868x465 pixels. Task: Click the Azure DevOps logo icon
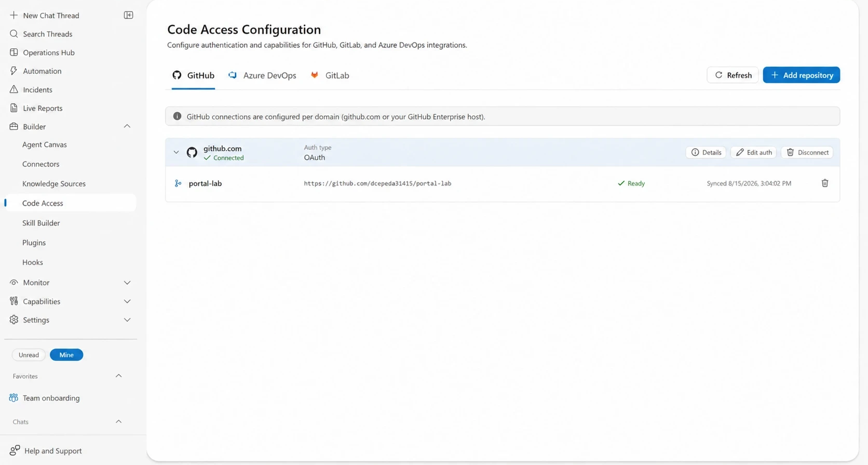click(233, 75)
